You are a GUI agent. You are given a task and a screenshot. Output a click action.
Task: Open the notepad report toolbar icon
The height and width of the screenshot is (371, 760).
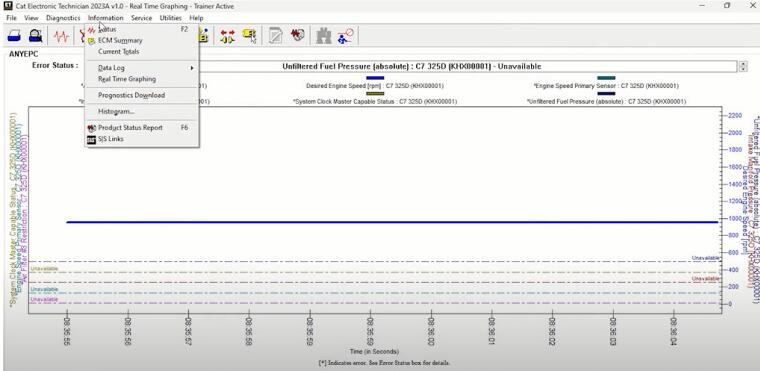276,36
